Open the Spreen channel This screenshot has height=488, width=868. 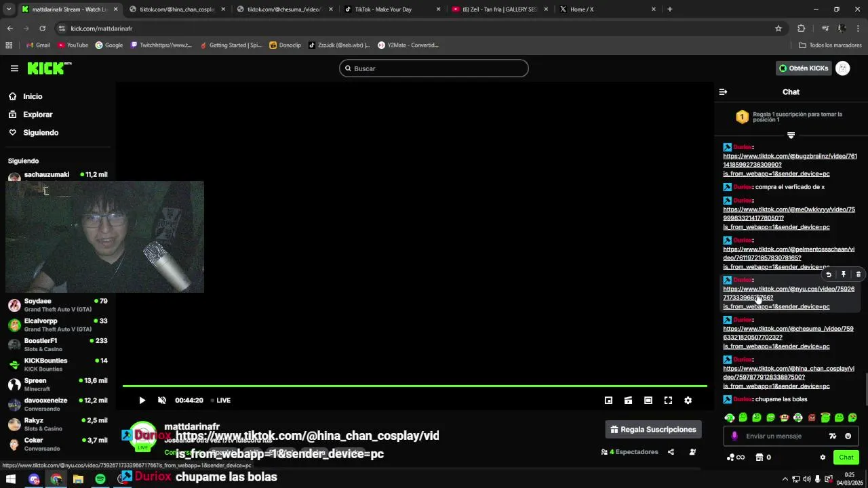58,384
